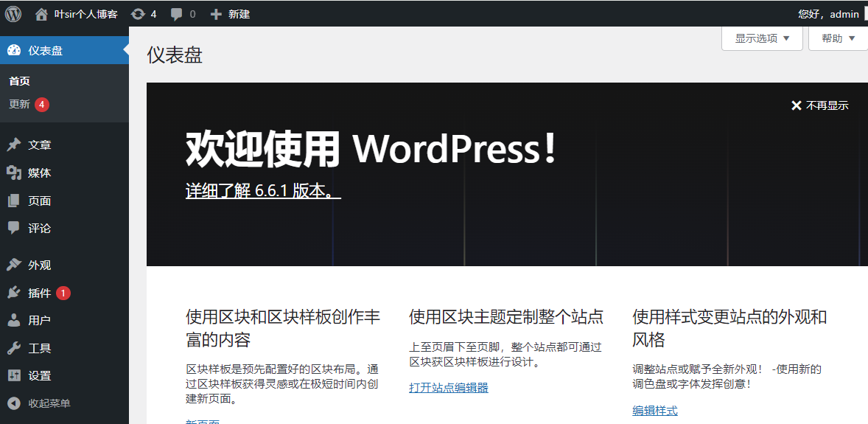Open the updates refresh icon in the admin bar
Viewport: 868px width, 424px height.
[138, 15]
